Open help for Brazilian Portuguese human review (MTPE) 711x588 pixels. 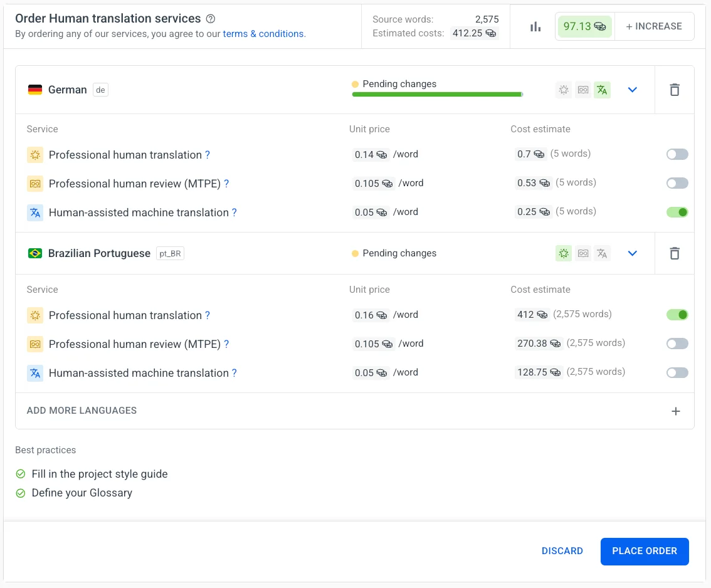point(226,344)
